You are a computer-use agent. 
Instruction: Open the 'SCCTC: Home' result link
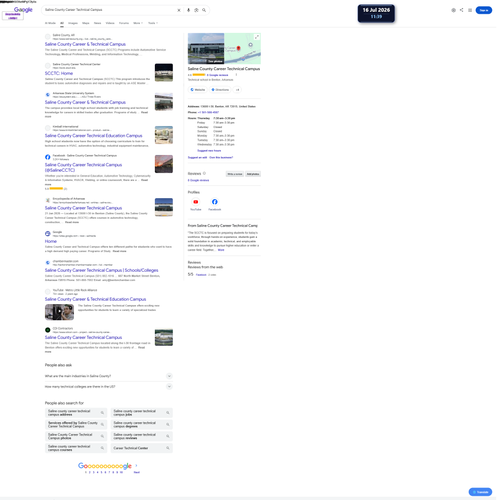pyautogui.click(x=59, y=73)
